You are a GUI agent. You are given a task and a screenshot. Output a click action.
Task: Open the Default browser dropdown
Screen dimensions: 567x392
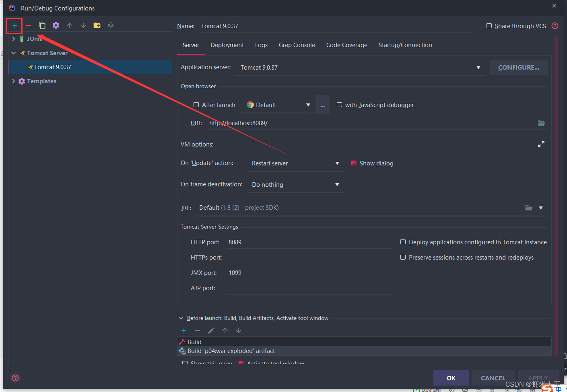pos(308,105)
